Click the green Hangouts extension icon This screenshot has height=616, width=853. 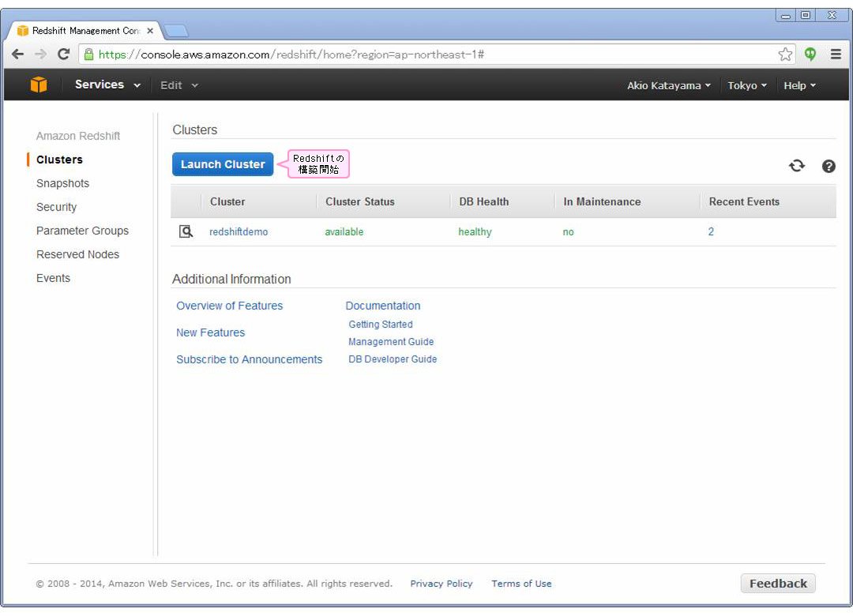point(810,54)
